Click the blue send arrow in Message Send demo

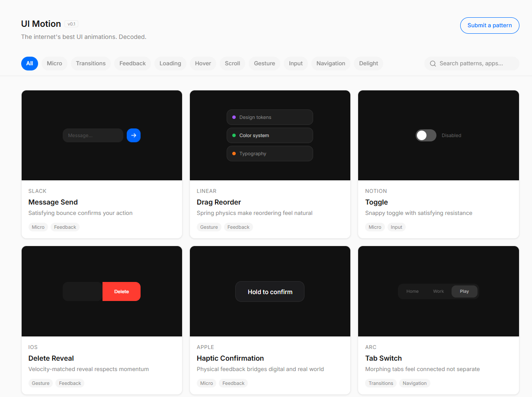[x=134, y=135]
